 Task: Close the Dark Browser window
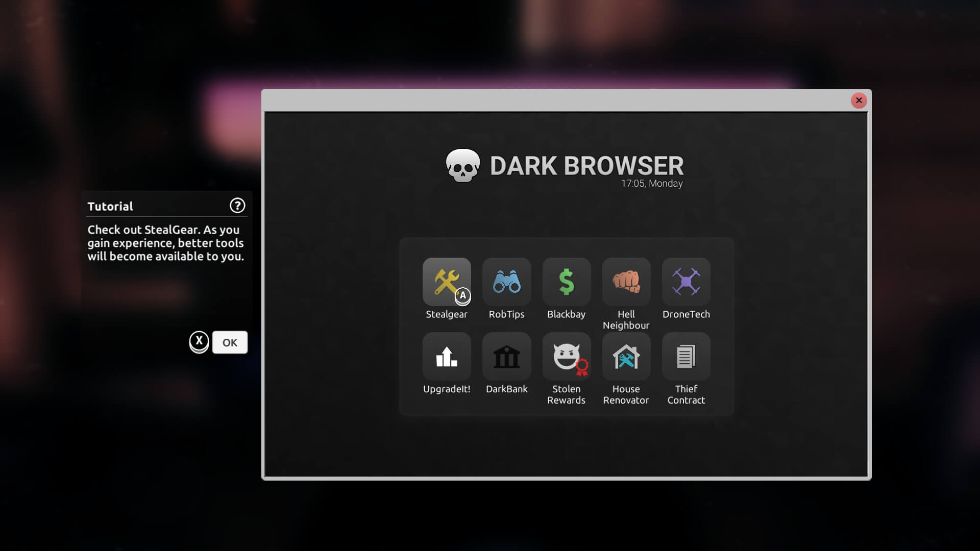tap(860, 99)
